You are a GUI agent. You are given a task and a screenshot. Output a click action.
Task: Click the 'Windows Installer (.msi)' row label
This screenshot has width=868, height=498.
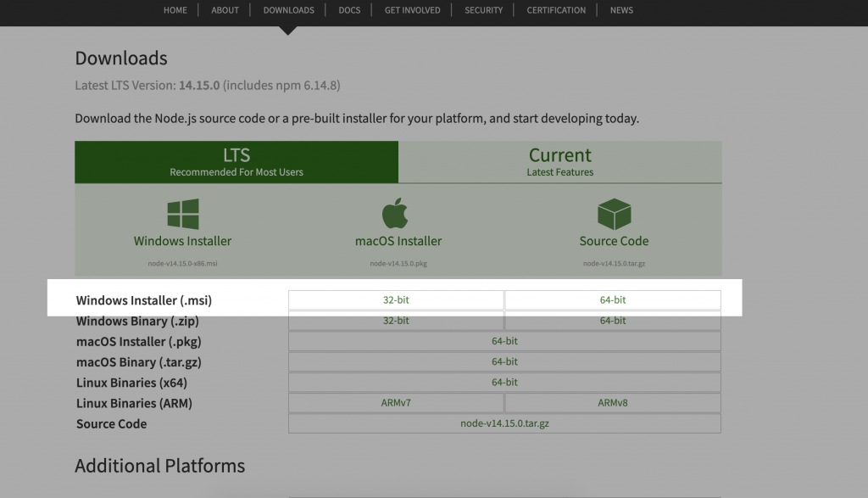pyautogui.click(x=144, y=300)
